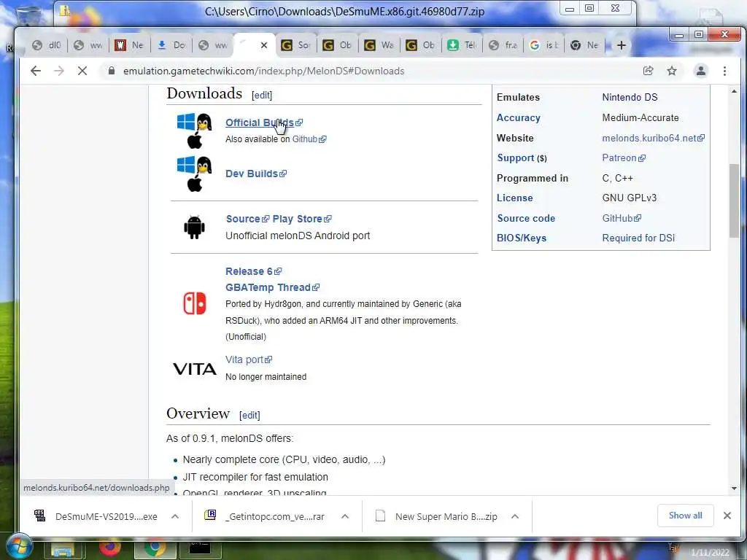The image size is (747, 560).
Task: Click the Android robot icon
Action: click(x=194, y=227)
